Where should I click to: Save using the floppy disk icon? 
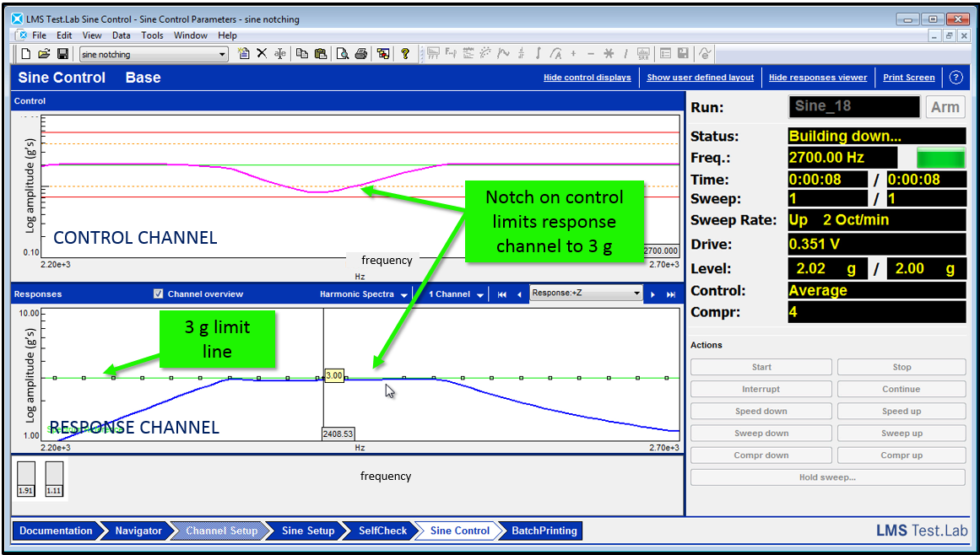point(62,54)
